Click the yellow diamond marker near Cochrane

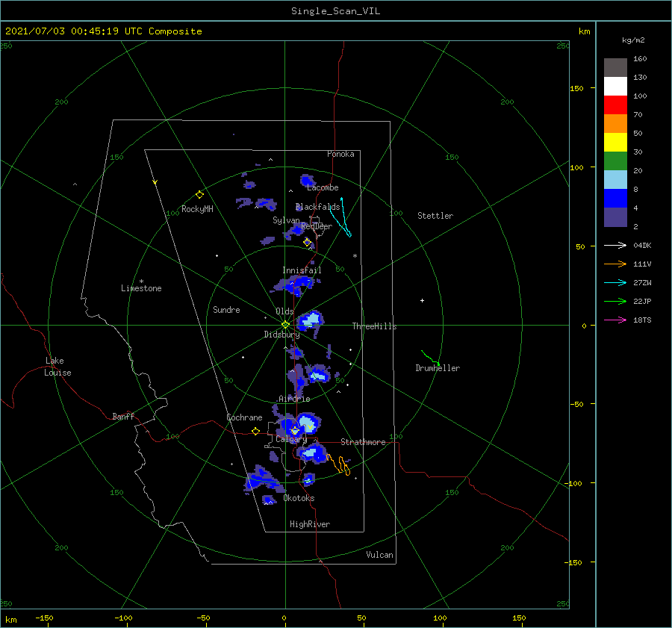(x=255, y=431)
